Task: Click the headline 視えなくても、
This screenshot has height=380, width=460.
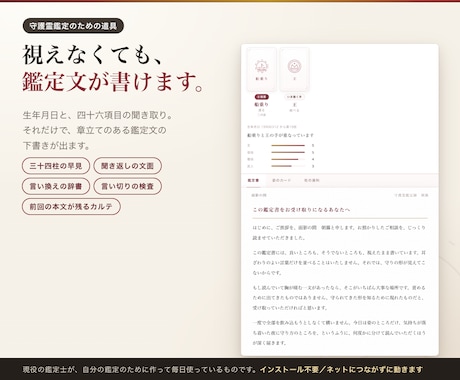Action: [93, 55]
